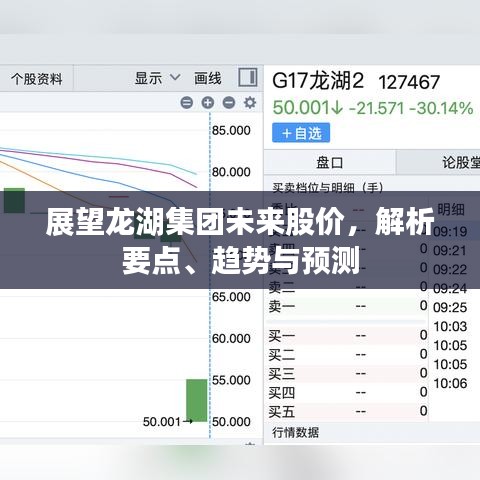Select the 买三 order row
Viewport: 480px width, 480px height.
(x=347, y=373)
